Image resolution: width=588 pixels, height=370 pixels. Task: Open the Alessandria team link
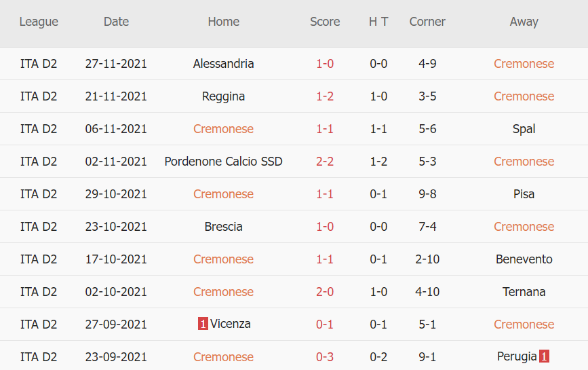click(223, 64)
